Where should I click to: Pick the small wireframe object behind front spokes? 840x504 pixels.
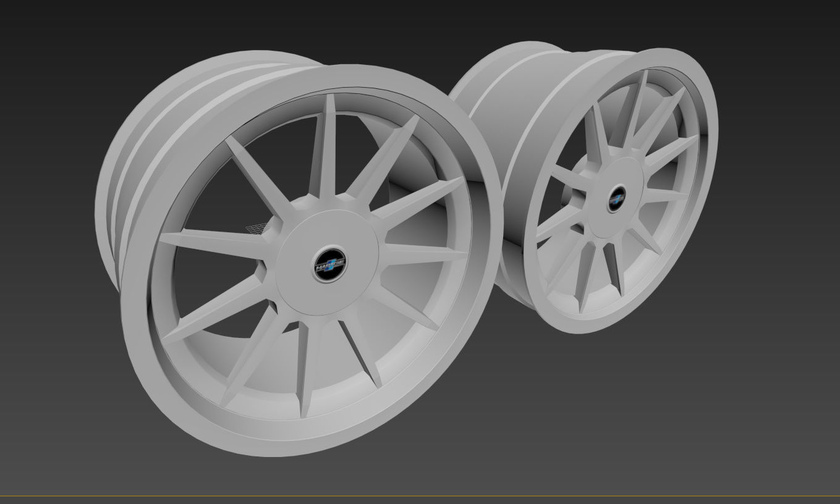pyautogui.click(x=257, y=228)
